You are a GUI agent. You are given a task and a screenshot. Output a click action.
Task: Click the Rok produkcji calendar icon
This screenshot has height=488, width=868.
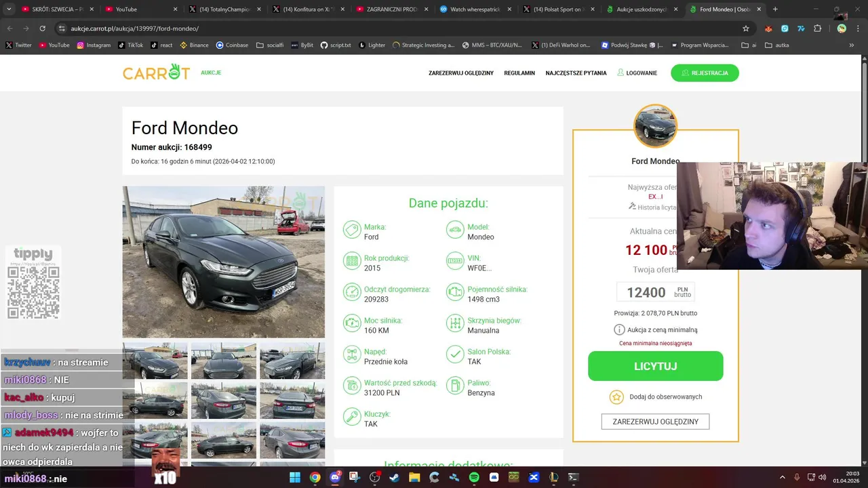coord(352,262)
